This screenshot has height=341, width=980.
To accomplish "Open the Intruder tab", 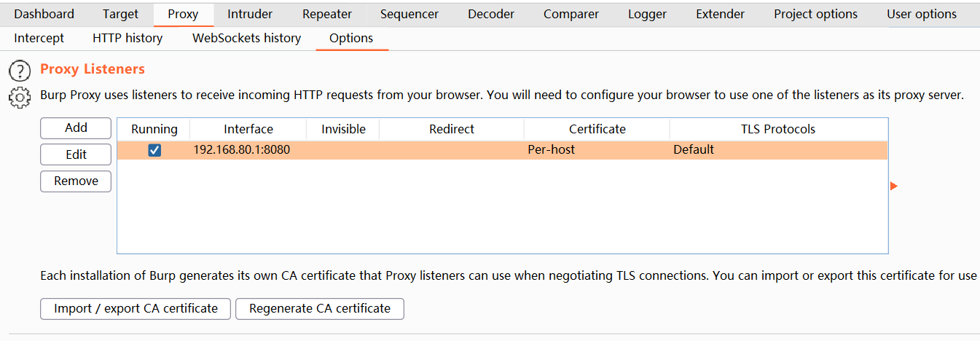I will [x=250, y=14].
